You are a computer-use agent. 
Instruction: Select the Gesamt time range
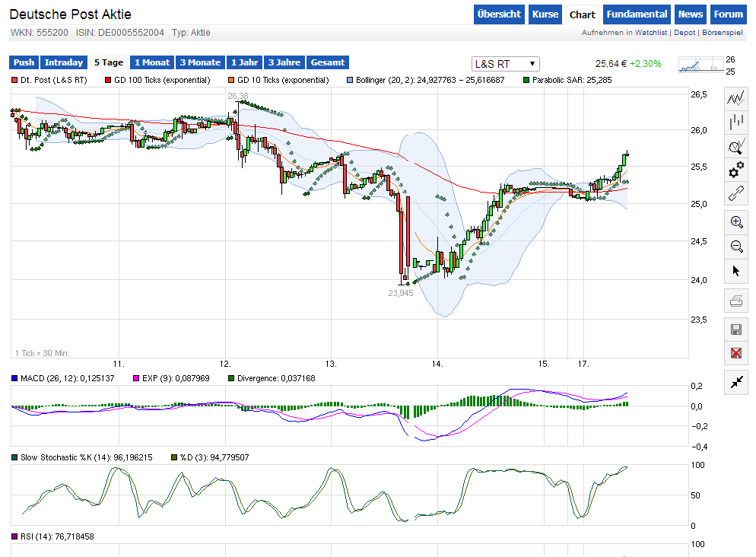pos(327,62)
